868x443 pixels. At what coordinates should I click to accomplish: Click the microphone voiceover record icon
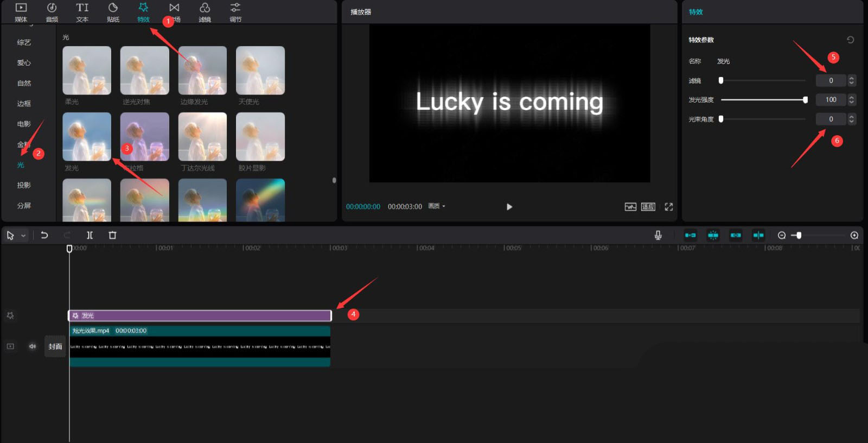point(658,235)
